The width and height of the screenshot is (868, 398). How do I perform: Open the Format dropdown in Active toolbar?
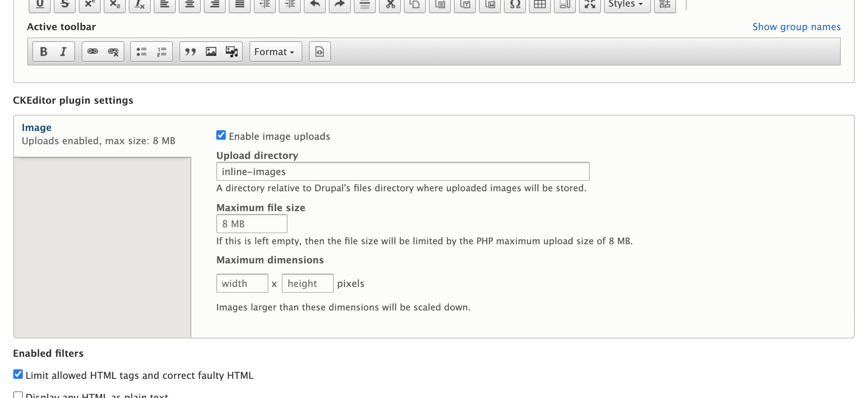coord(274,51)
